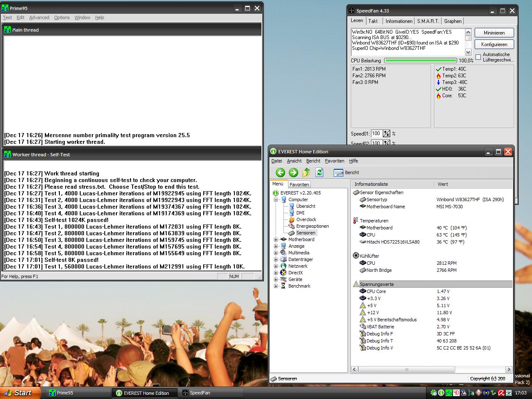This screenshot has height=399, width=532.
Task: Click SpeedFan Konfigurieren button
Action: click(x=494, y=44)
